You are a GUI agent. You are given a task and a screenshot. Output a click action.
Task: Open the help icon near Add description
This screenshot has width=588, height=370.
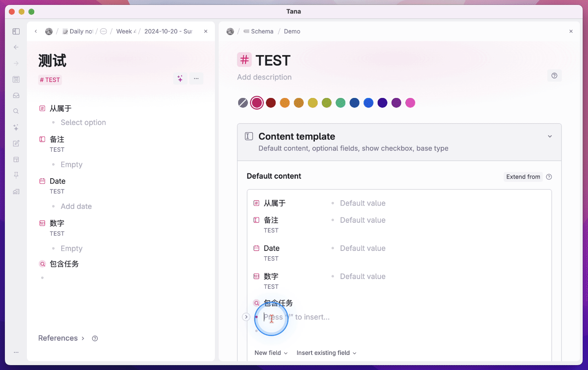pos(554,75)
